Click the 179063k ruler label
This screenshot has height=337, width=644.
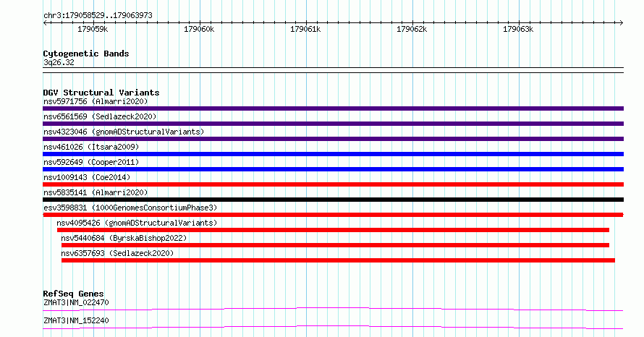pyautogui.click(x=518, y=29)
